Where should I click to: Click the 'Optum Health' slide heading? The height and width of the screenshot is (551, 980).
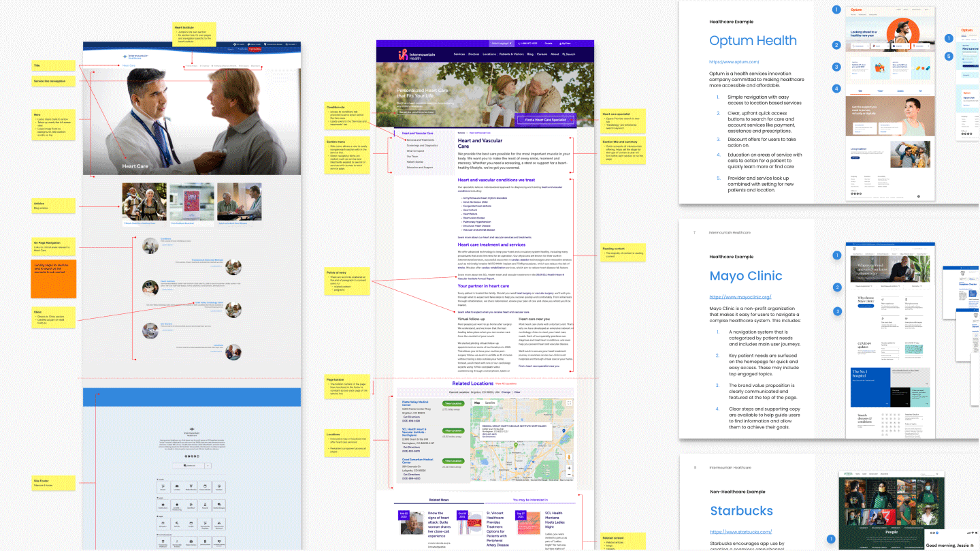click(753, 41)
